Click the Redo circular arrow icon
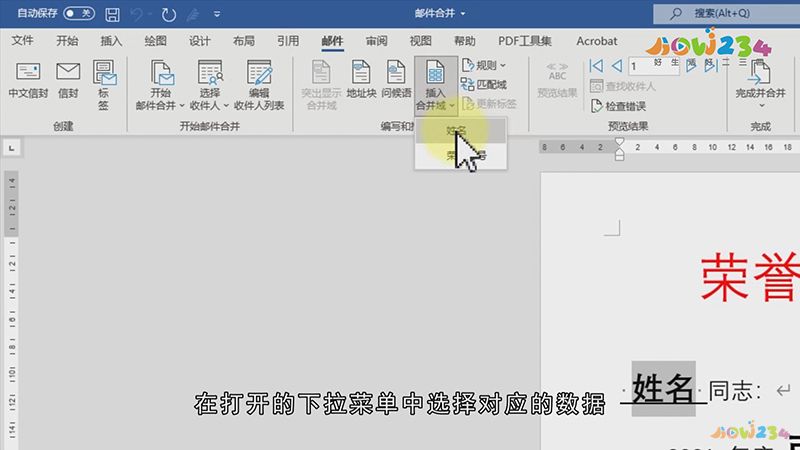The image size is (800, 450). coord(168,14)
